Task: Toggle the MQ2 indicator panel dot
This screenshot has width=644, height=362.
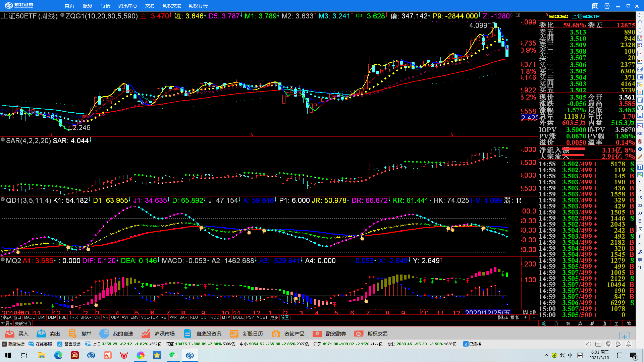Action: [x=3, y=260]
